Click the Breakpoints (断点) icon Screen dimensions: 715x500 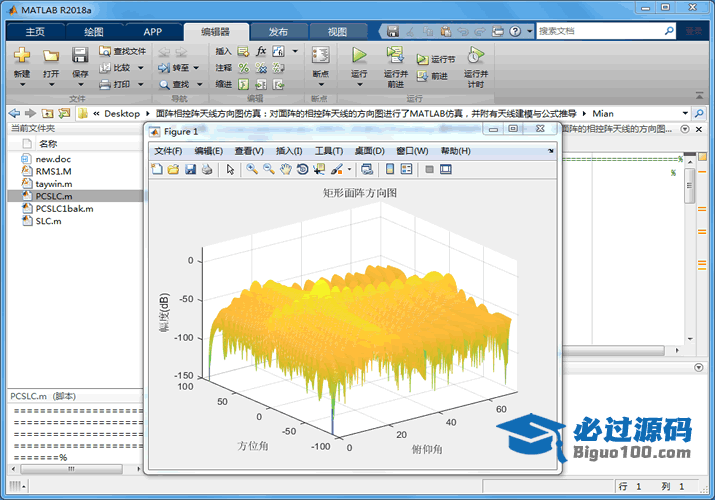(x=321, y=55)
